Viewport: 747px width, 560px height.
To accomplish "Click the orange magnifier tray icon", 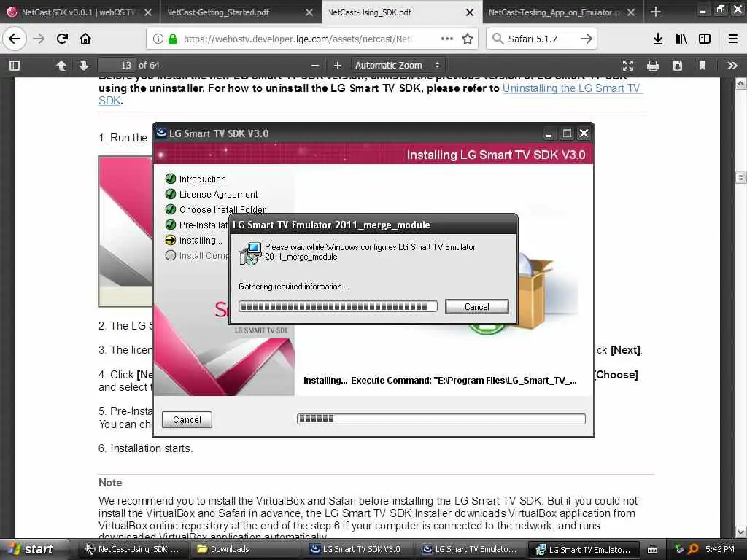I will 693,549.
